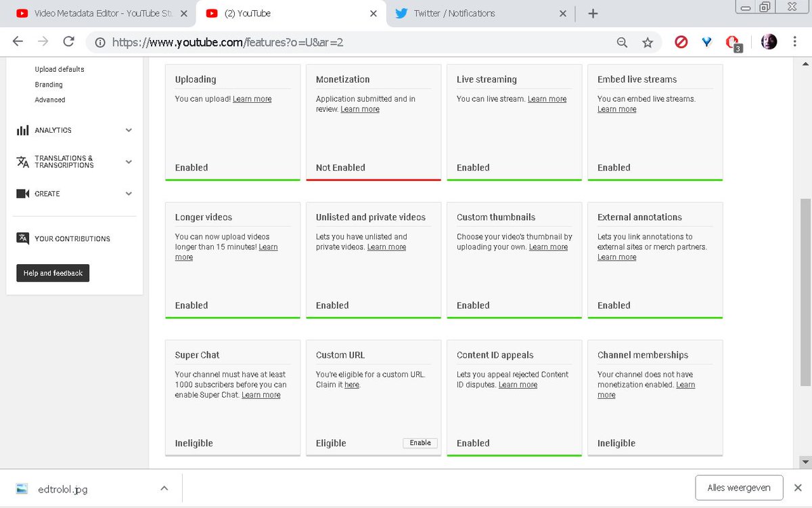The width and height of the screenshot is (812, 508).
Task: Open Branding in the sidebar
Action: (49, 85)
